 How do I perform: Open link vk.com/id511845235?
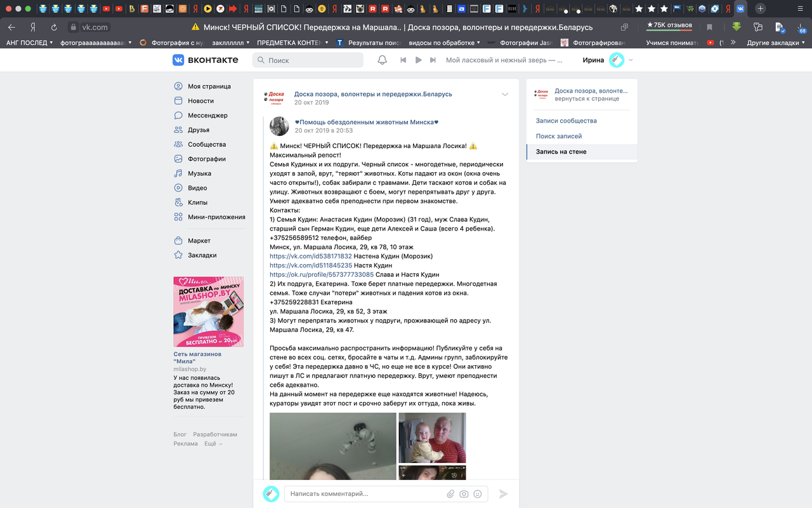pos(311,265)
